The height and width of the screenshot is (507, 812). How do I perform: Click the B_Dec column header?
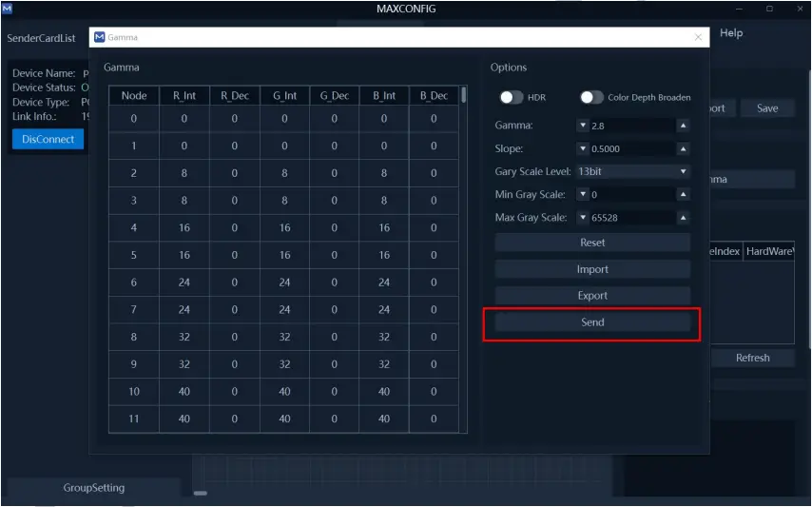click(x=434, y=96)
